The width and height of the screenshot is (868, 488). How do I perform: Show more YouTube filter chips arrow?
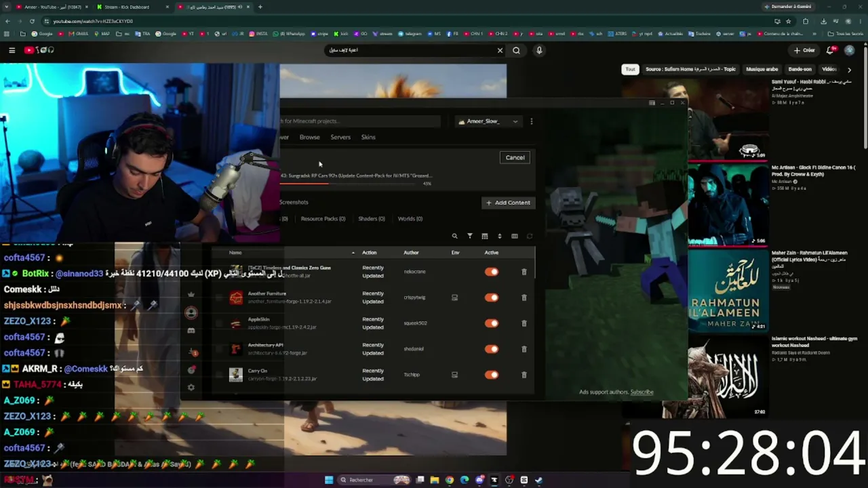(849, 69)
